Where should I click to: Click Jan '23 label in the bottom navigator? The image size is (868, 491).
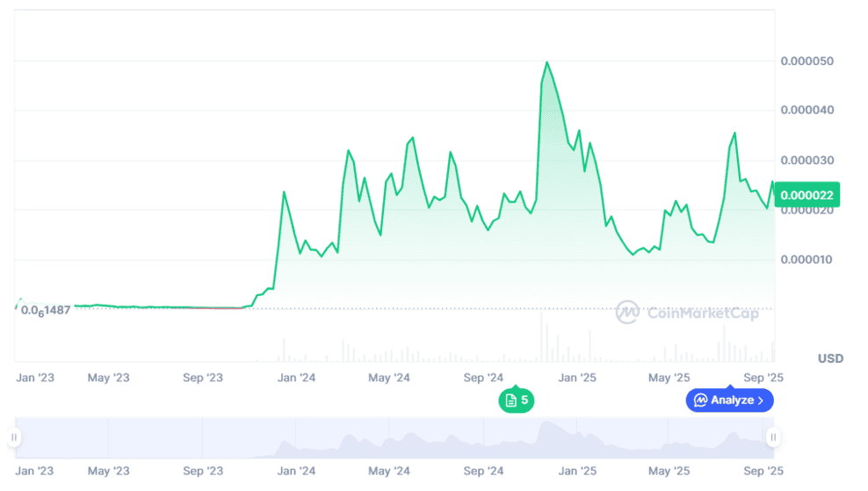35,472
